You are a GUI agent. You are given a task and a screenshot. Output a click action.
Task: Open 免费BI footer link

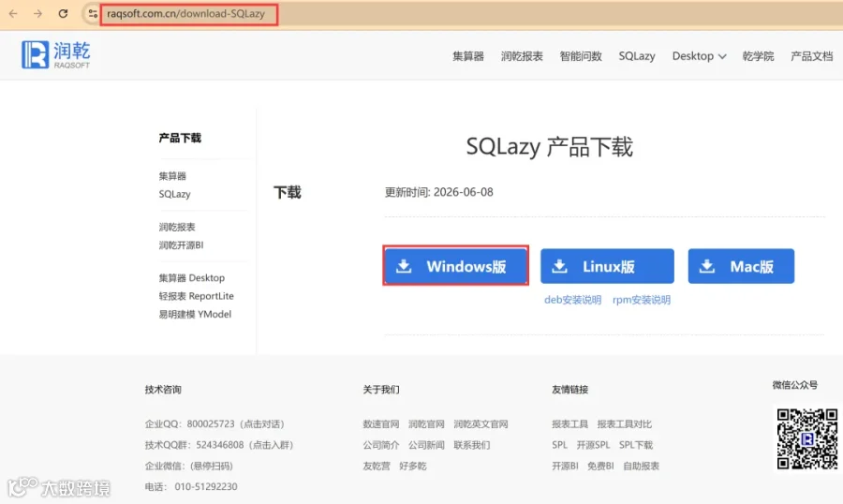(x=600, y=466)
